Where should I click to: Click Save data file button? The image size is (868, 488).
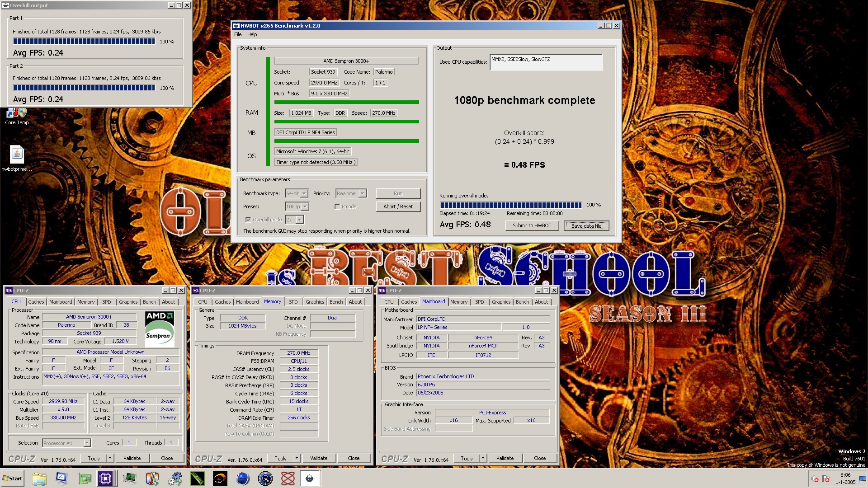[586, 225]
